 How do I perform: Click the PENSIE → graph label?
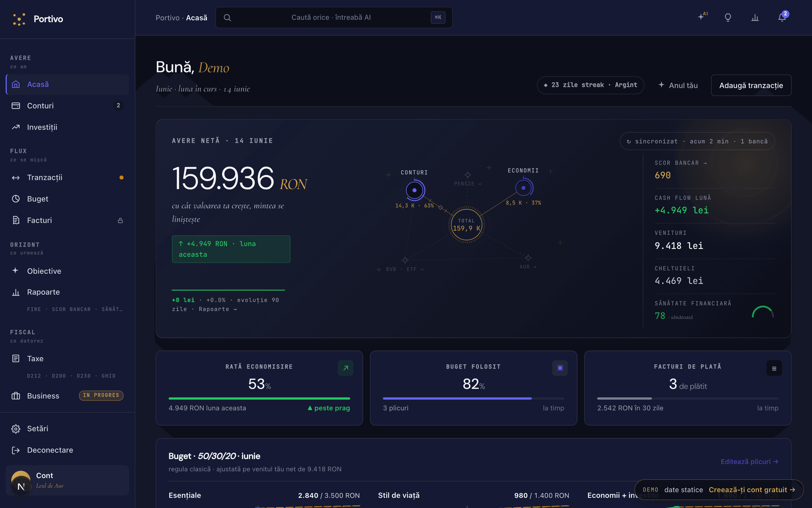point(467,184)
